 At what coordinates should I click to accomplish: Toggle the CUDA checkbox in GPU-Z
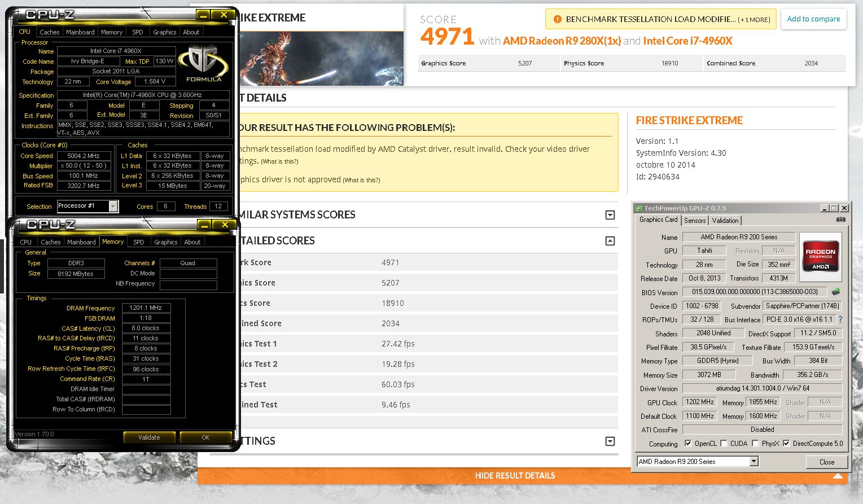point(724,444)
